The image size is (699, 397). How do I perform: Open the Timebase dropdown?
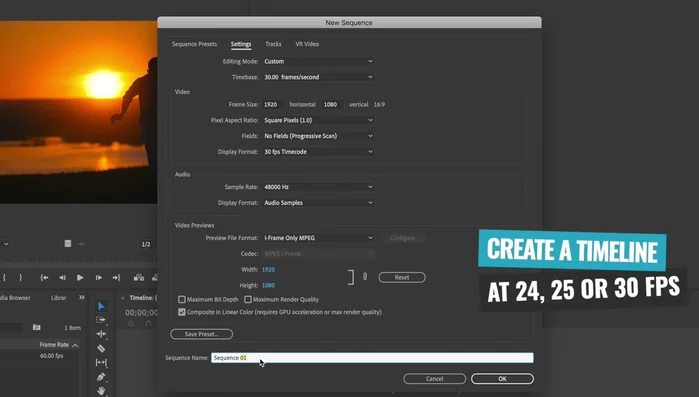[x=318, y=77]
